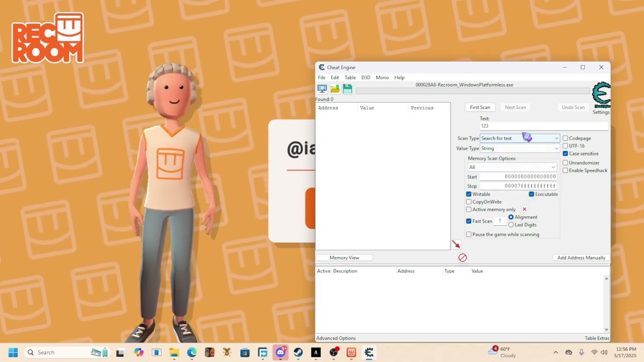Open the File menu
Viewport: 644px width, 362px height.
(x=321, y=77)
